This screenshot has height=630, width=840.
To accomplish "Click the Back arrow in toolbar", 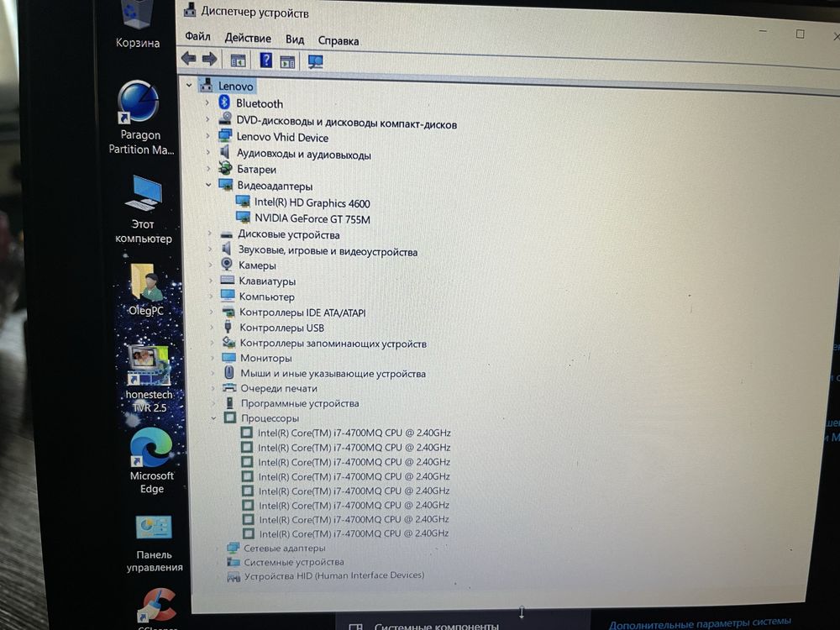I will coord(188,58).
